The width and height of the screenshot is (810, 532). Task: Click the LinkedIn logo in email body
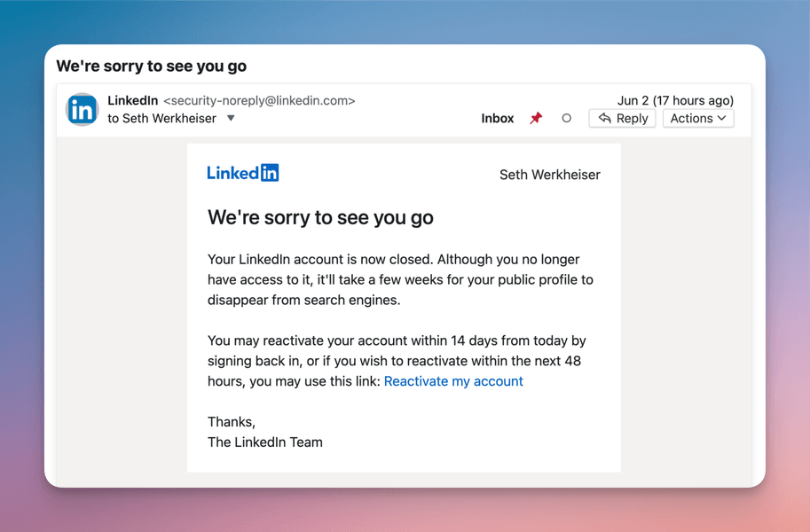click(243, 173)
